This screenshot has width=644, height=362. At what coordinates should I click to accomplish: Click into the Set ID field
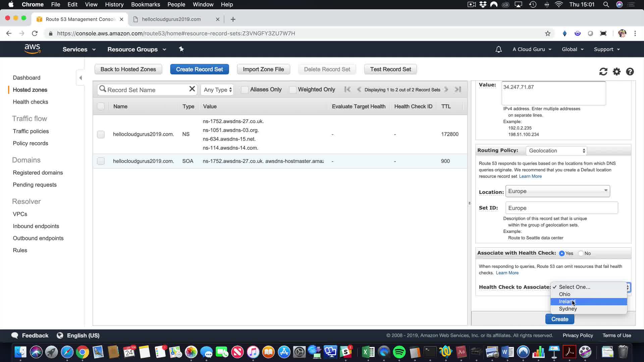tap(561, 208)
